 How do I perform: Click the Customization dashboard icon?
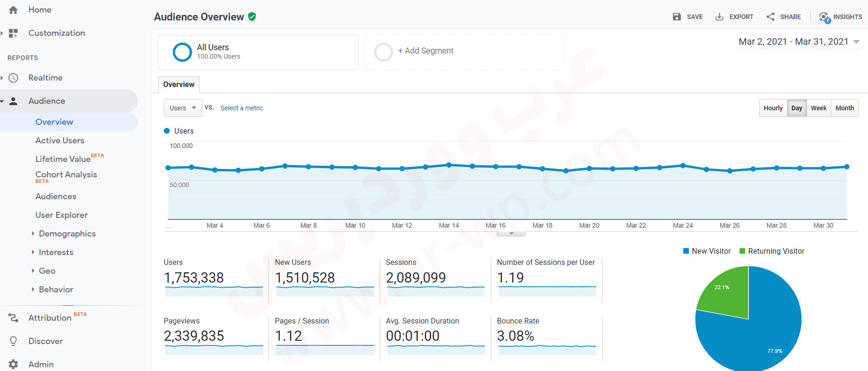click(13, 33)
